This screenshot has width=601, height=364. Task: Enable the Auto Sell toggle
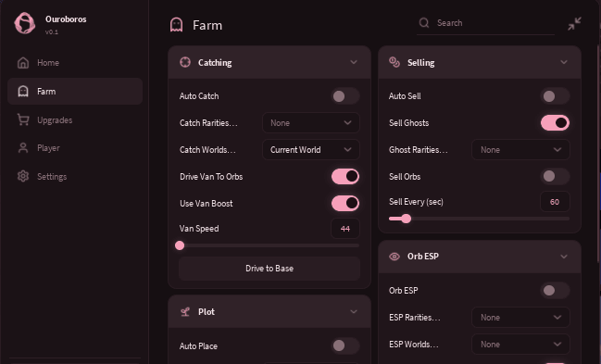555,96
